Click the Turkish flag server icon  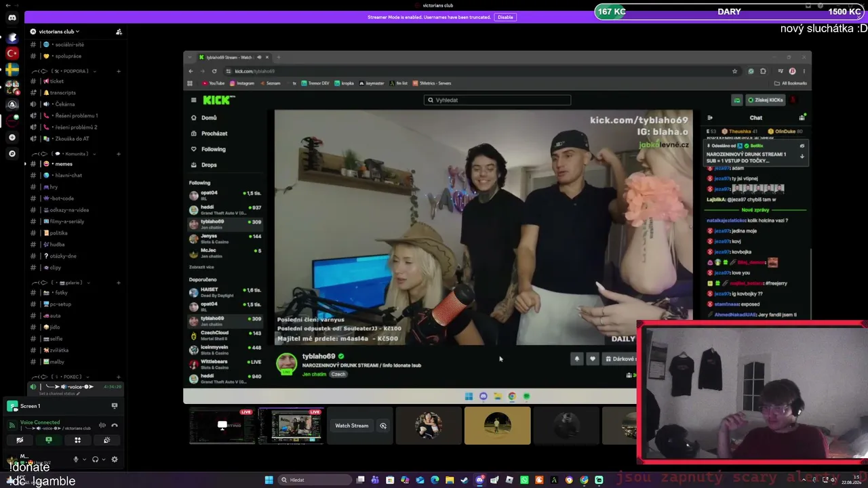(x=12, y=53)
